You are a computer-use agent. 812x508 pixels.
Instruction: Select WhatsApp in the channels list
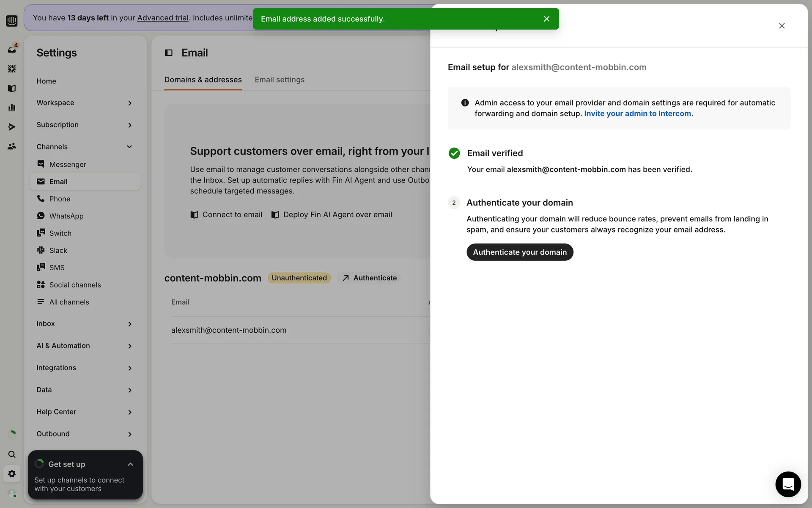(66, 216)
